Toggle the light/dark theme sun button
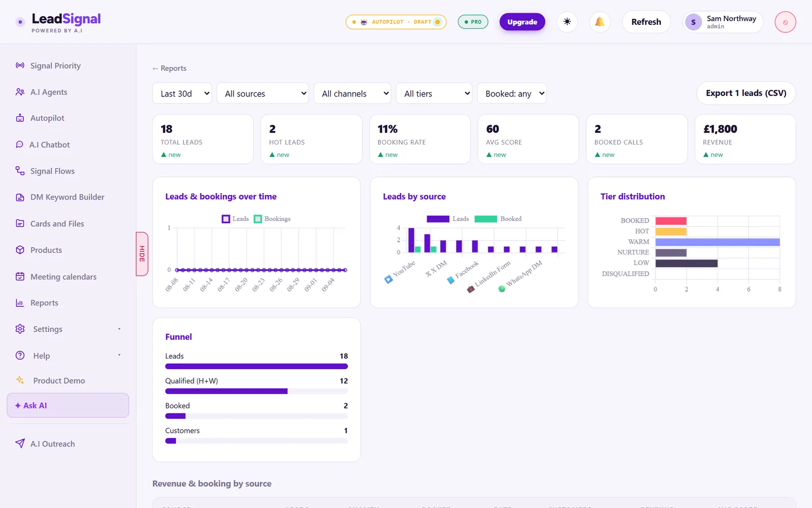 tap(567, 22)
